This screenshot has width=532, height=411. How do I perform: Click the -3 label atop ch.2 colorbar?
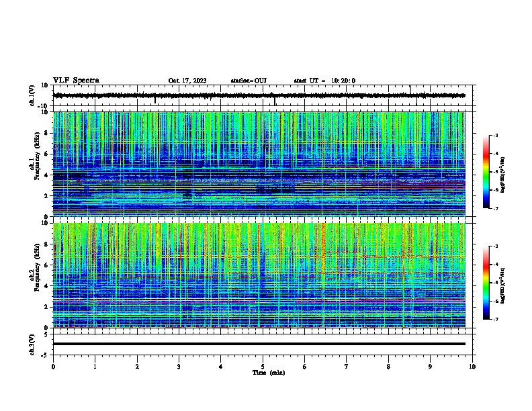click(496, 246)
